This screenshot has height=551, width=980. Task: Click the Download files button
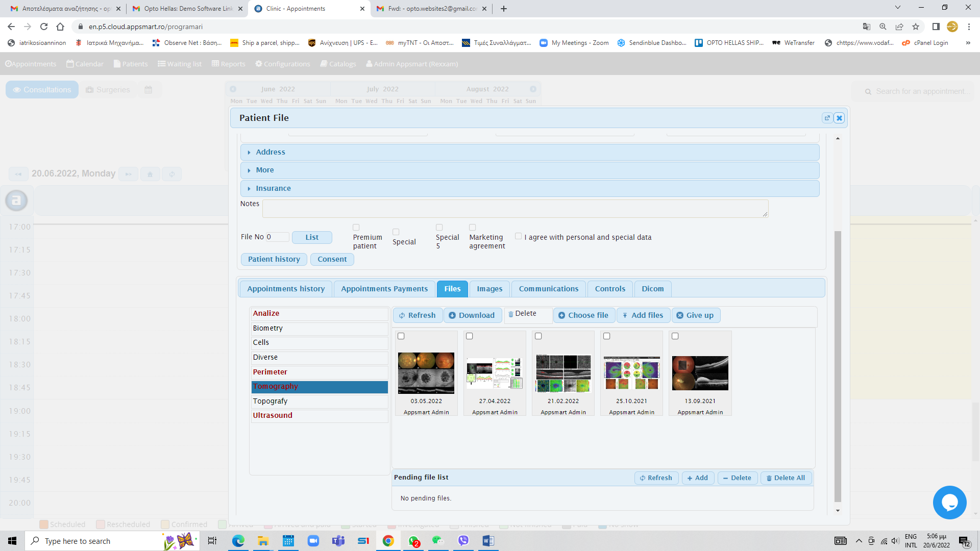tap(472, 315)
